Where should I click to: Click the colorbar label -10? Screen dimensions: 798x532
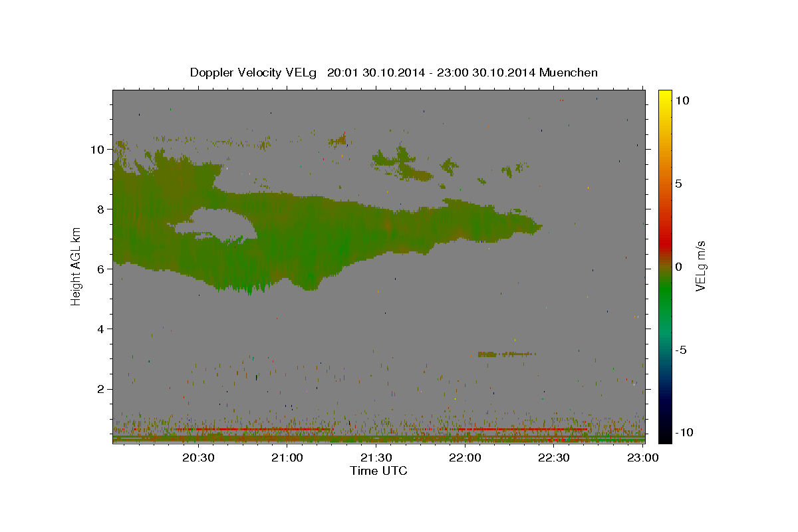point(684,433)
